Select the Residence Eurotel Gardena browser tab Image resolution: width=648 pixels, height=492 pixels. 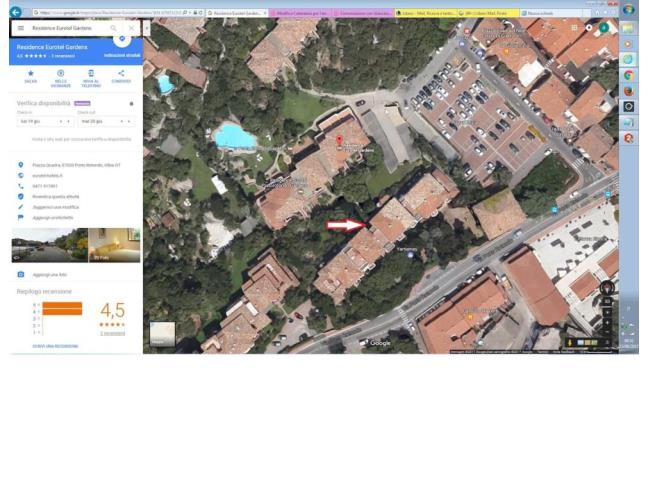[x=236, y=13]
